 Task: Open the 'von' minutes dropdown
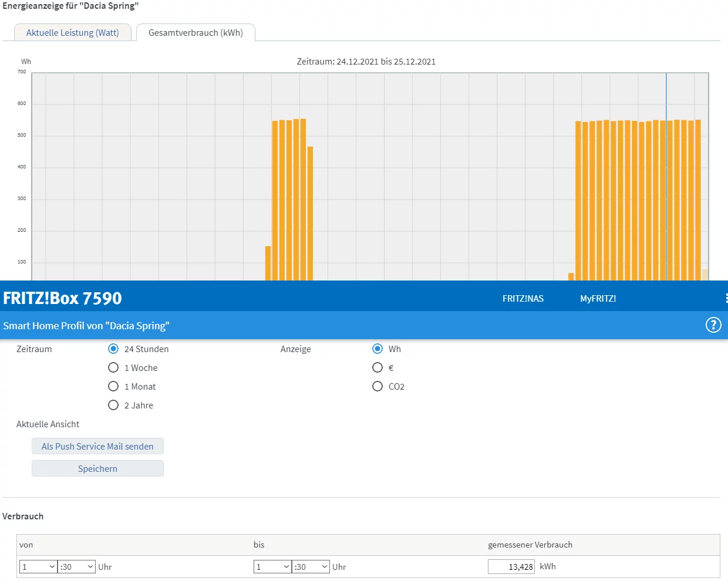click(77, 567)
